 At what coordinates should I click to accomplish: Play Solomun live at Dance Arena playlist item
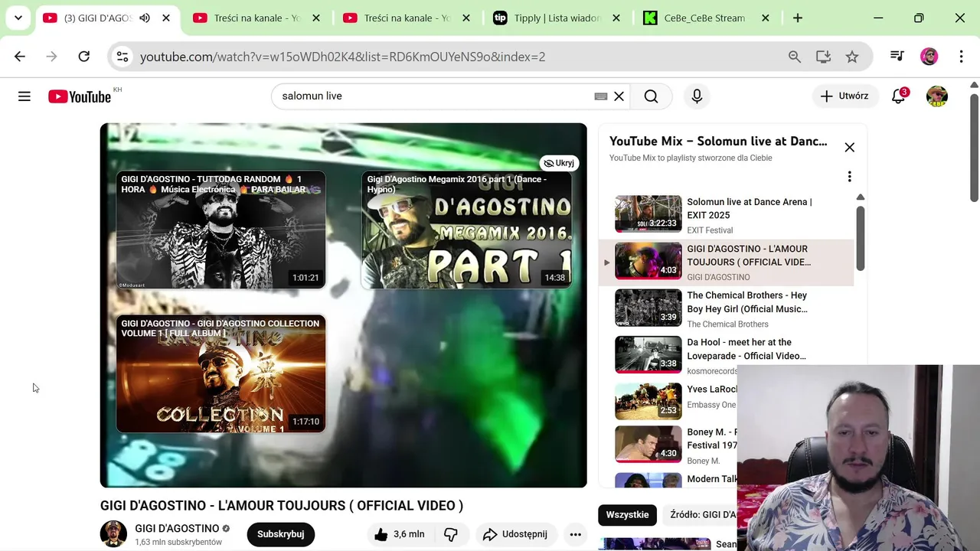pyautogui.click(x=726, y=215)
